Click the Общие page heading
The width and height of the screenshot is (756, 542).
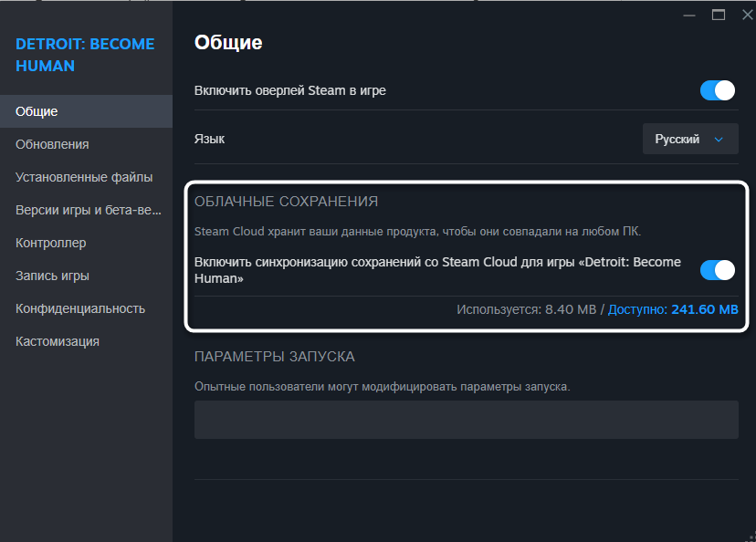pos(228,42)
